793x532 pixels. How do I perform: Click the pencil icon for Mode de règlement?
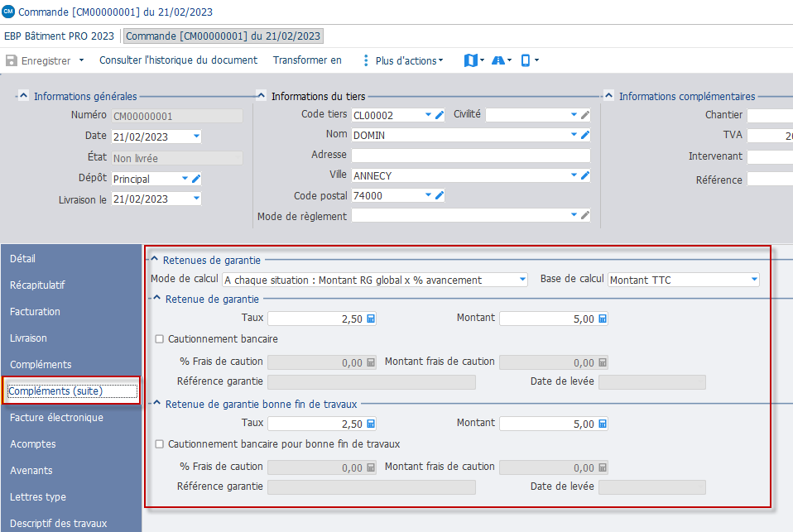585,215
